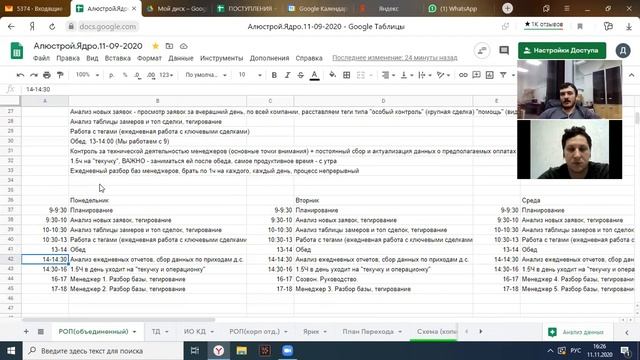Click the Undo arrow icon in toolbar
This screenshot has height=360, width=640.
point(20,75)
